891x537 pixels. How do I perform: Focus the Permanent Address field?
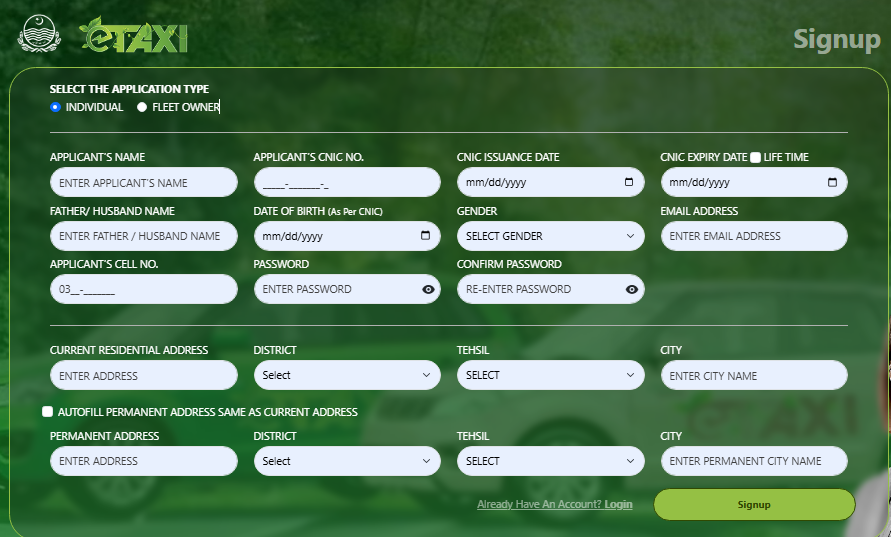point(144,461)
